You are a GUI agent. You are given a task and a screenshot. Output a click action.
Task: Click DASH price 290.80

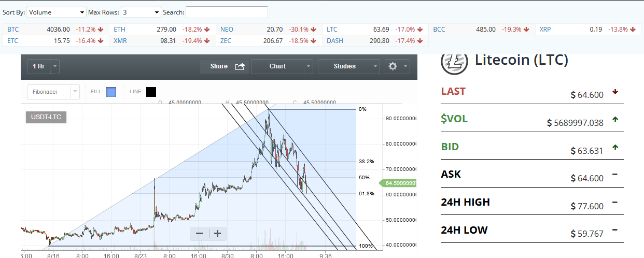(379, 40)
